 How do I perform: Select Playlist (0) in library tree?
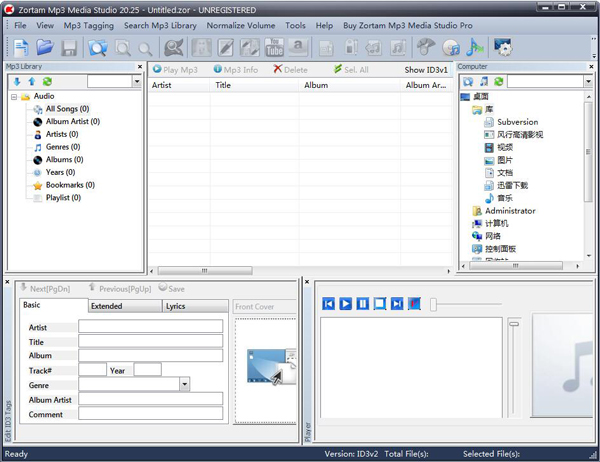(x=63, y=198)
